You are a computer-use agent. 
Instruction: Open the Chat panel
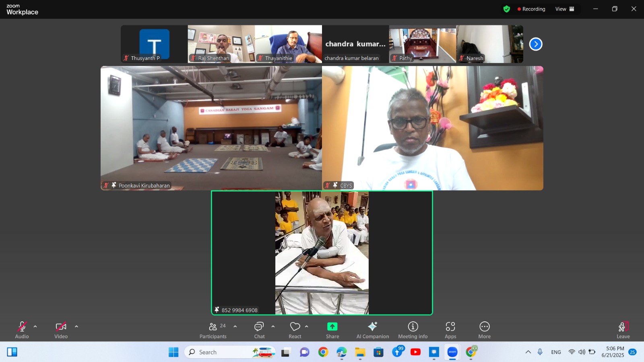pos(259,330)
